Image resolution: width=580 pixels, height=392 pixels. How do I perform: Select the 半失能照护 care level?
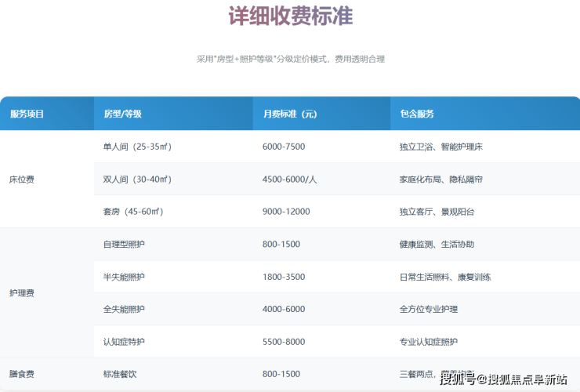124,277
